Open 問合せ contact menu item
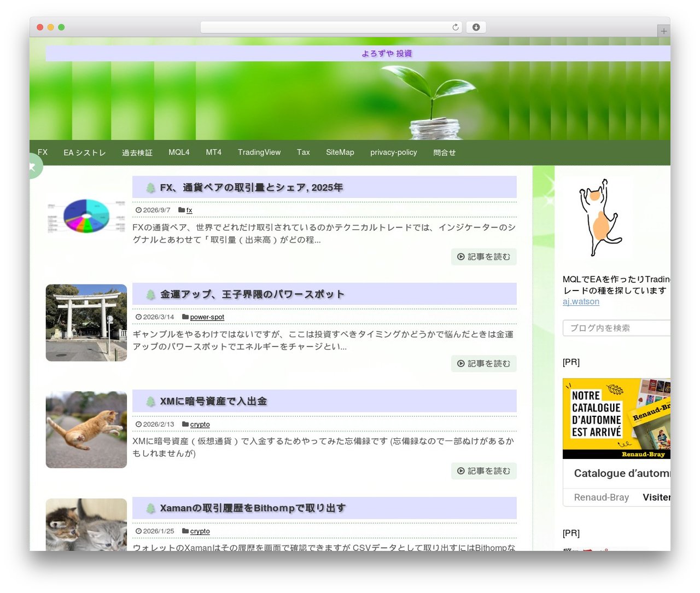This screenshot has height=593, width=700. pos(445,153)
